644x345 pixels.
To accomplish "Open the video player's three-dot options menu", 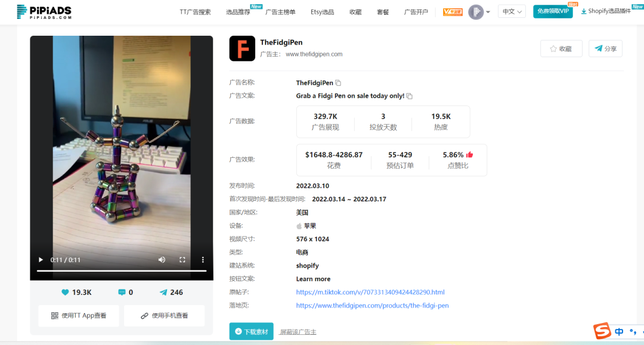I will click(203, 260).
